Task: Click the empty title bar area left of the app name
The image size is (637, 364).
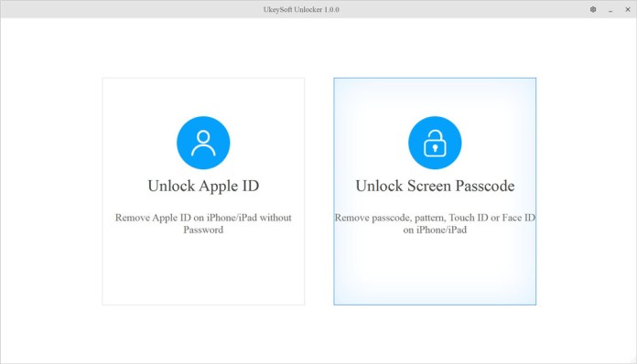Action: (130, 9)
